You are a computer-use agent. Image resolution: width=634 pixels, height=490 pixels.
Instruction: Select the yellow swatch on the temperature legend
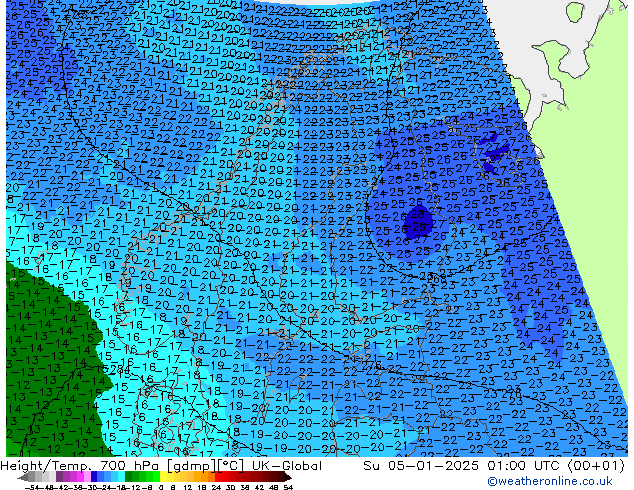(163, 477)
